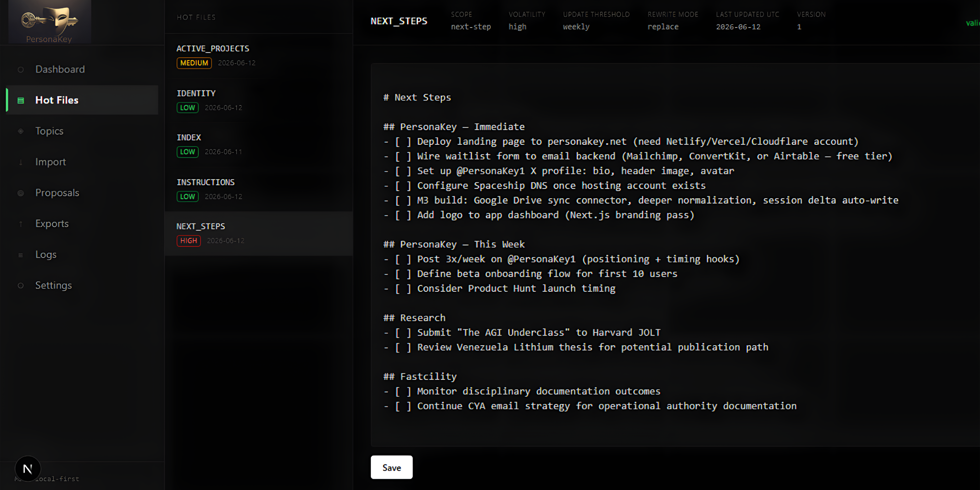Open the Next.js N dev badge
The height and width of the screenshot is (490, 980).
pos(28,469)
